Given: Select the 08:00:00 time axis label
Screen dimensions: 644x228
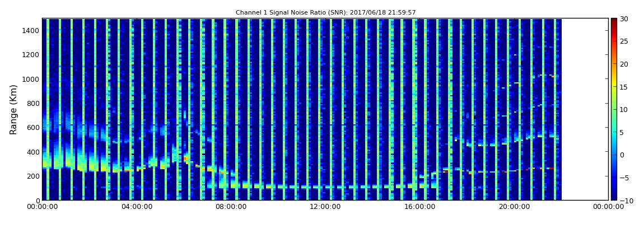Looking at the screenshot, I should coord(231,207).
